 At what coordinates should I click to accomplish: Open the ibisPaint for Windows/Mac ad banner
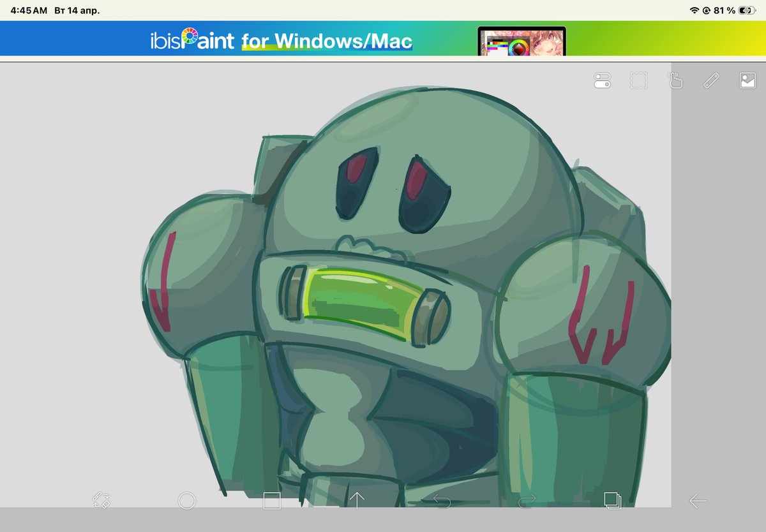383,38
